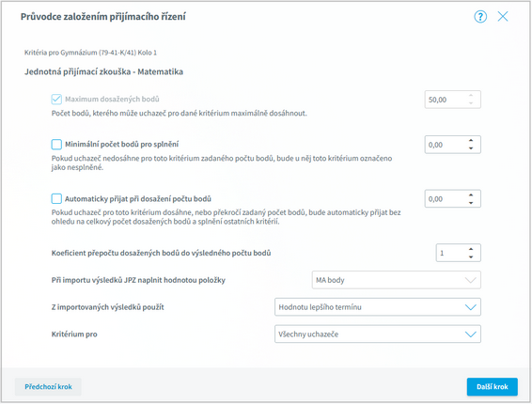Open the help question mark icon

(x=480, y=16)
